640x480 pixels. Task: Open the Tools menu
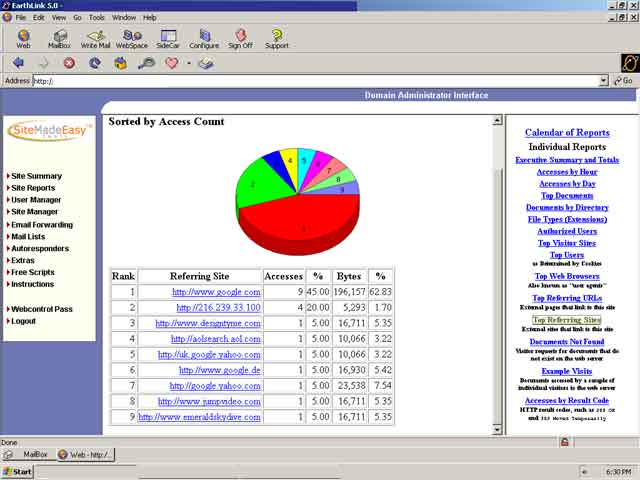[96, 17]
